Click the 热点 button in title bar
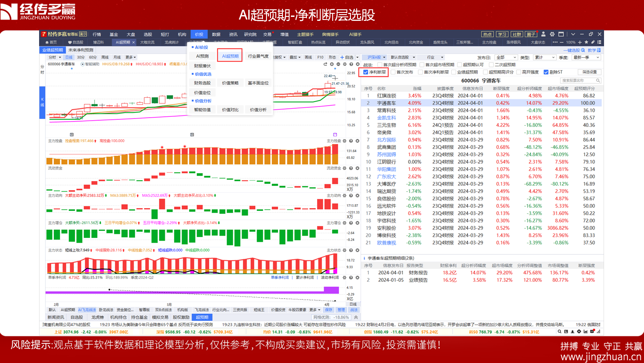The height and width of the screenshot is (363, 644). click(x=488, y=34)
